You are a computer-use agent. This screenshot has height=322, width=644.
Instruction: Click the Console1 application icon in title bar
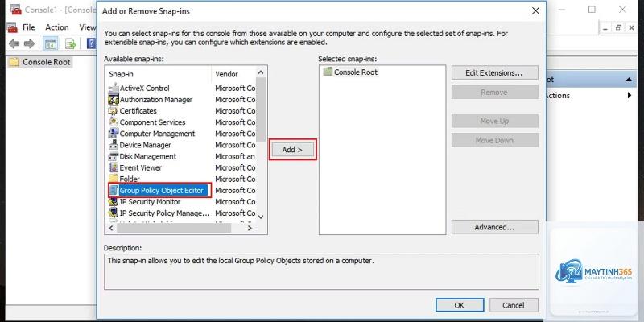[x=15, y=10]
